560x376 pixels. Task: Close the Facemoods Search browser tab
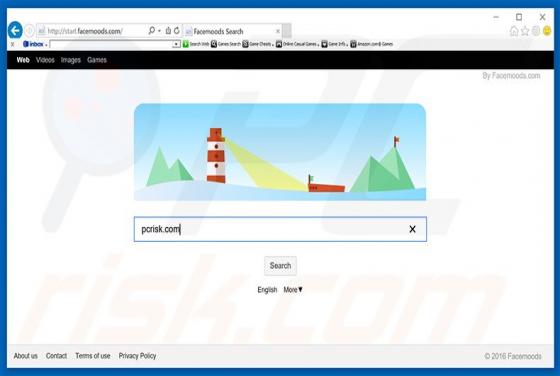click(x=278, y=31)
